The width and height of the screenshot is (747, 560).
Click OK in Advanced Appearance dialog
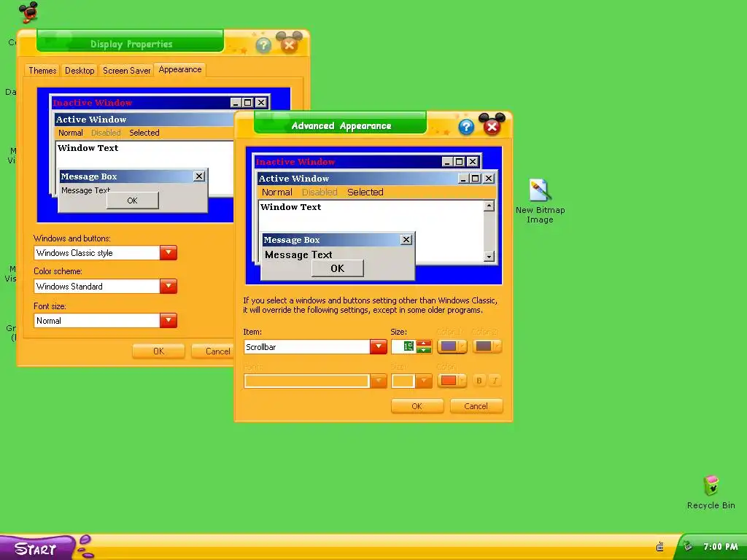(x=417, y=406)
